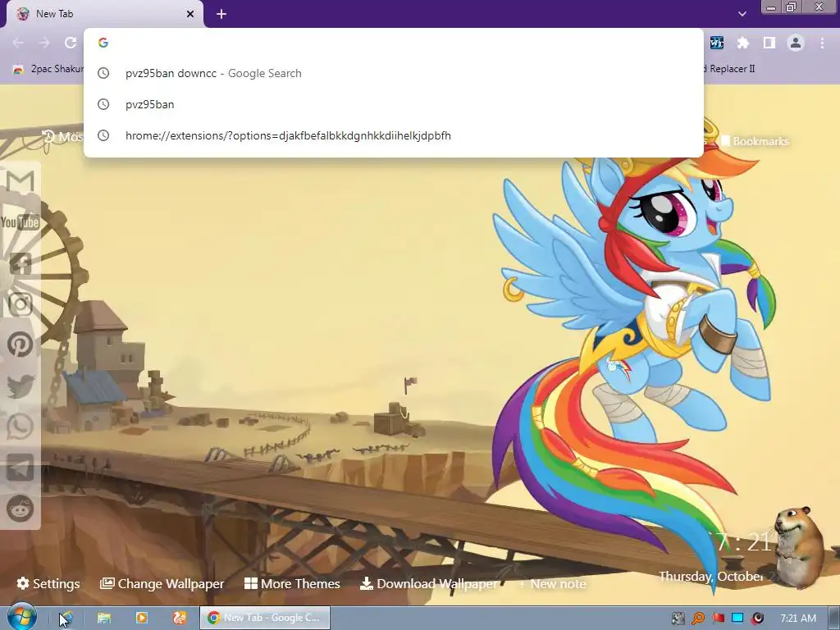Open the Extensions puzzle menu

[x=742, y=43]
